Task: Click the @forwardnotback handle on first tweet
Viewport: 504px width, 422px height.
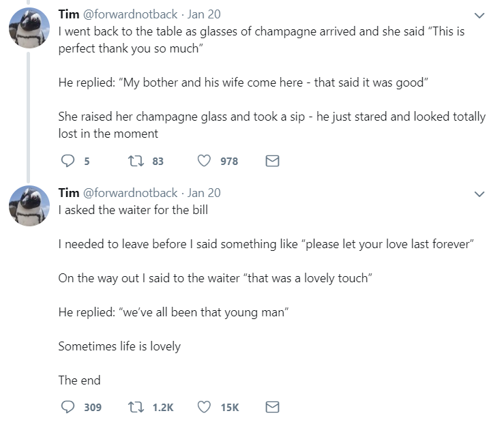Action: (130, 14)
